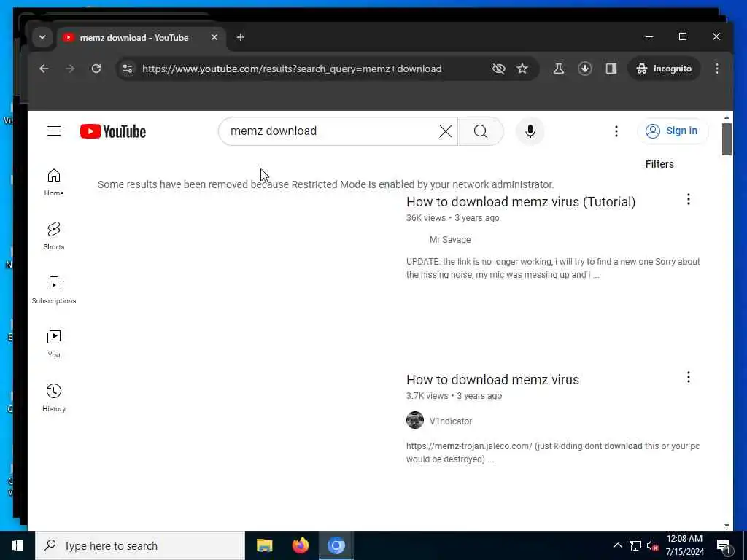Reload the page with refresh icon
Screen dimensions: 747x560
click(96, 69)
